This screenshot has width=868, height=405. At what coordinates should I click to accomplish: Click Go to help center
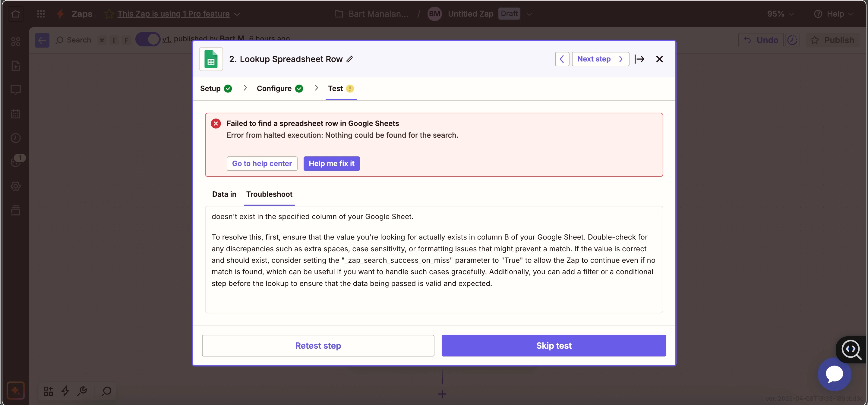262,164
